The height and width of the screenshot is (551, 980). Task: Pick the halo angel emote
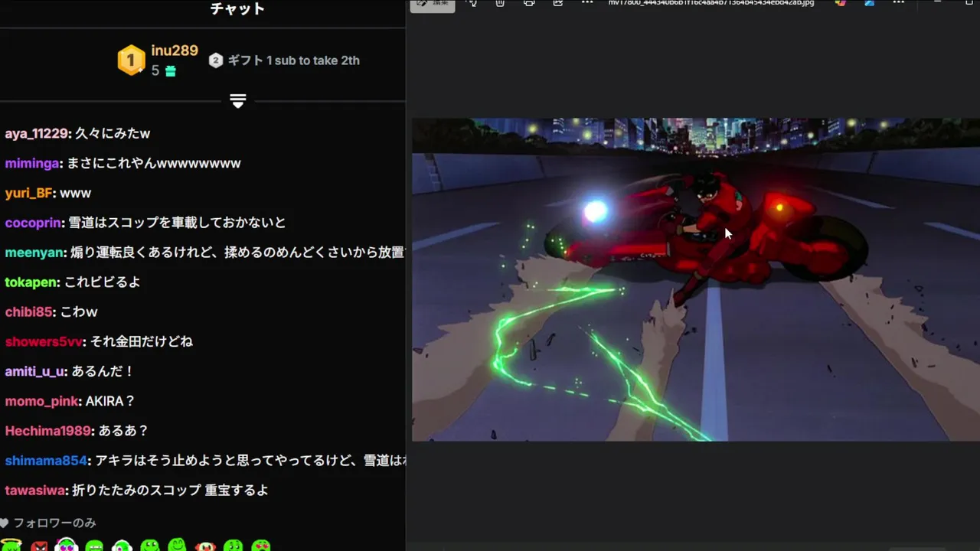[11, 546]
